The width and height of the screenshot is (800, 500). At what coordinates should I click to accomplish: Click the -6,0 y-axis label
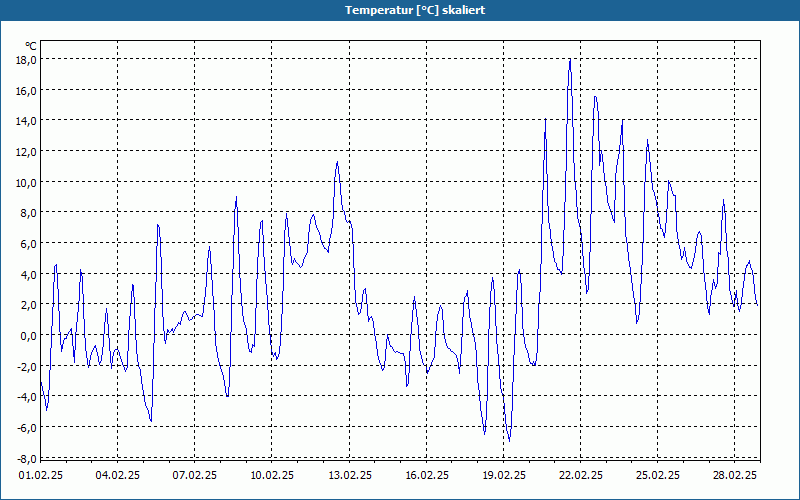(27, 427)
